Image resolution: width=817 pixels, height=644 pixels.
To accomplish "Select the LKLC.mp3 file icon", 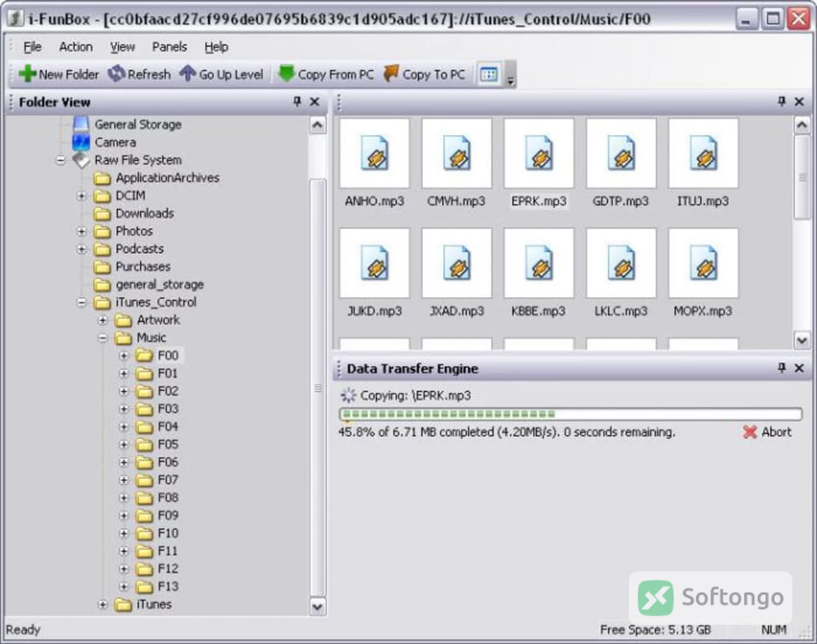I will click(x=621, y=263).
